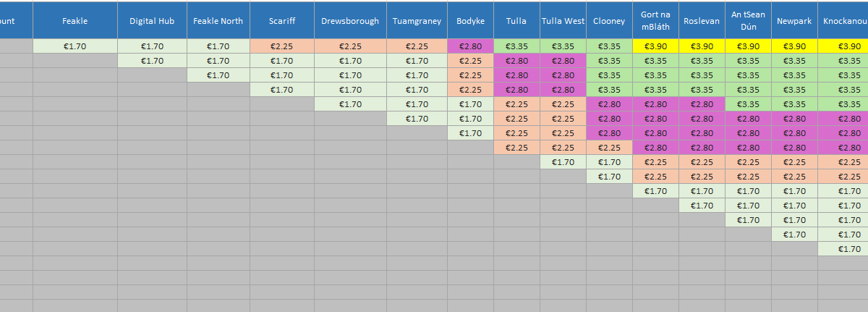
Task: Select the Scariff column header
Action: [x=282, y=20]
